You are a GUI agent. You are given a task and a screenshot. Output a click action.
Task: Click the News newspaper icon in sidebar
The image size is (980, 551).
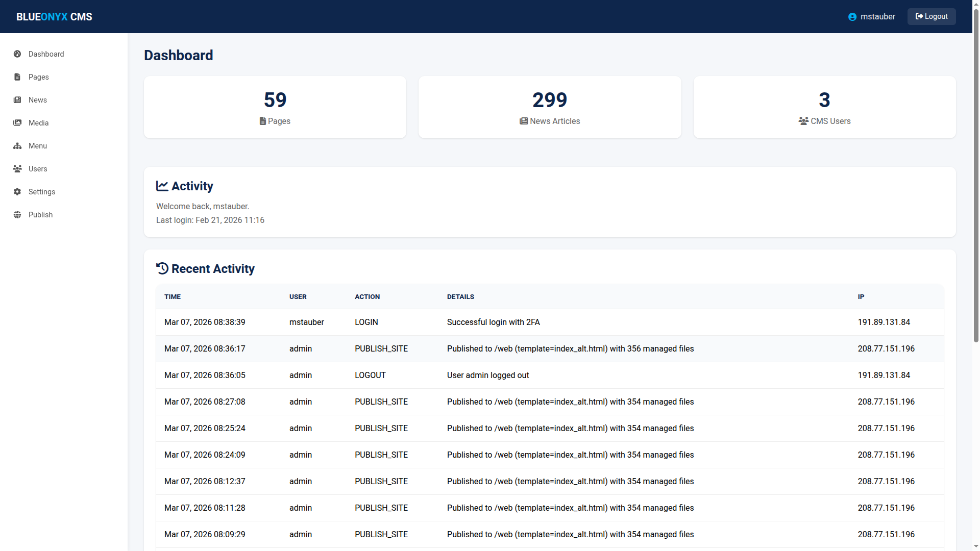(x=17, y=100)
